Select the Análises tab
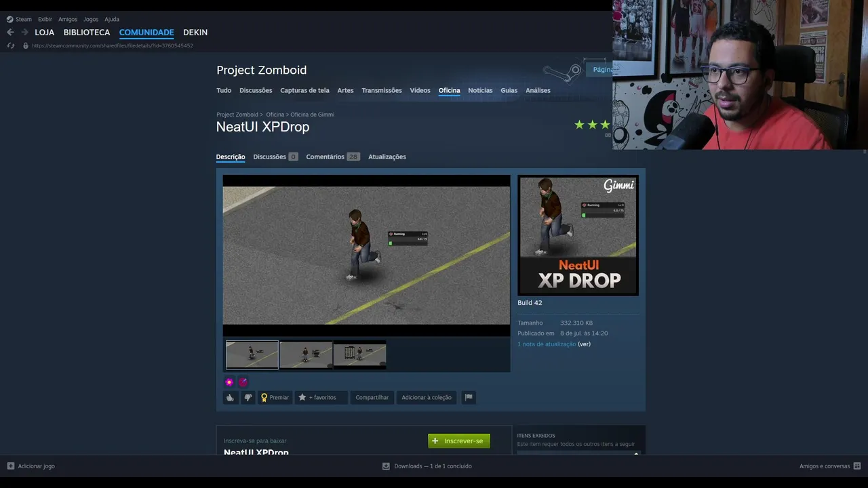868x488 pixels. tap(538, 90)
